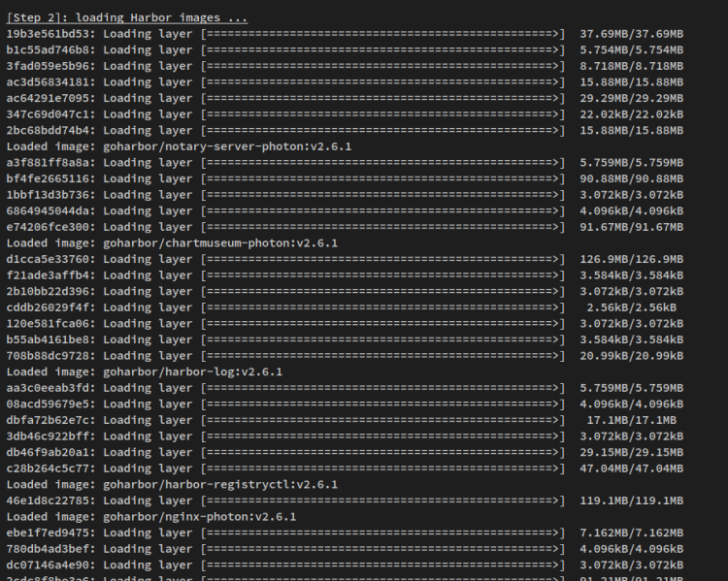Click the goharbor/harbor-registryctl:v2.6.1 image line
This screenshot has height=581, width=728.
click(172, 484)
